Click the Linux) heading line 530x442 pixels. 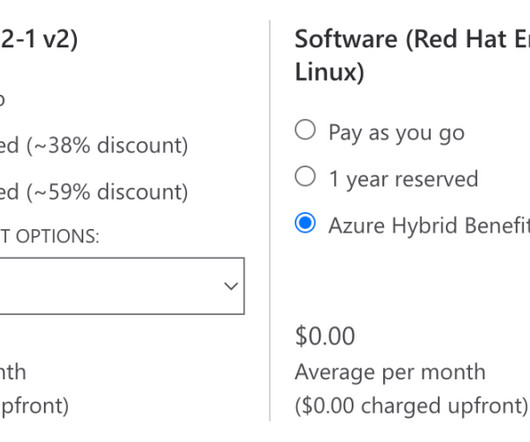click(x=329, y=72)
